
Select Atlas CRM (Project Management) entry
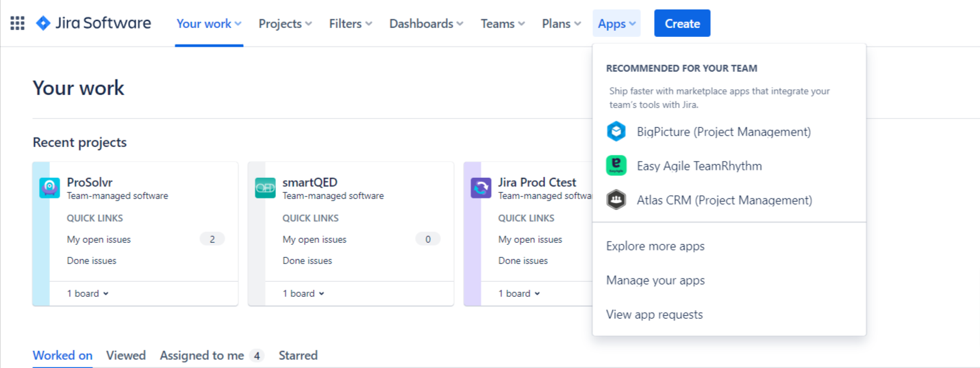pyautogui.click(x=729, y=200)
